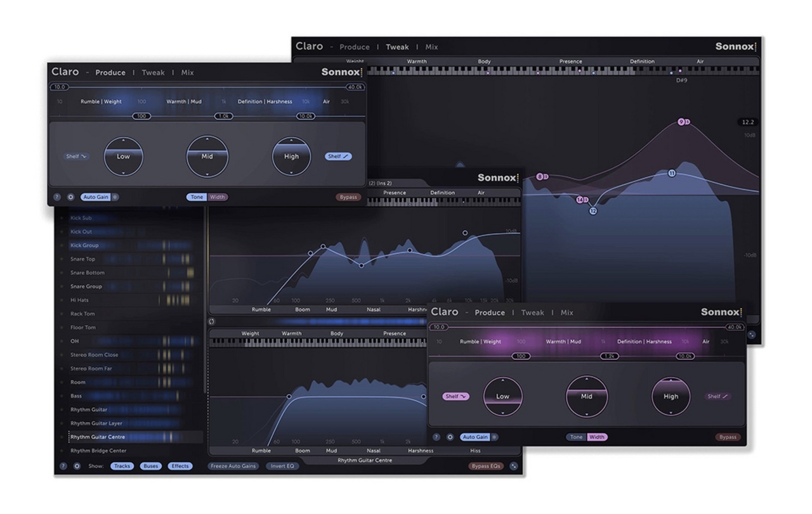The image size is (812, 514).
Task: Click resize icon at Tweak window corner
Action: tap(751, 335)
